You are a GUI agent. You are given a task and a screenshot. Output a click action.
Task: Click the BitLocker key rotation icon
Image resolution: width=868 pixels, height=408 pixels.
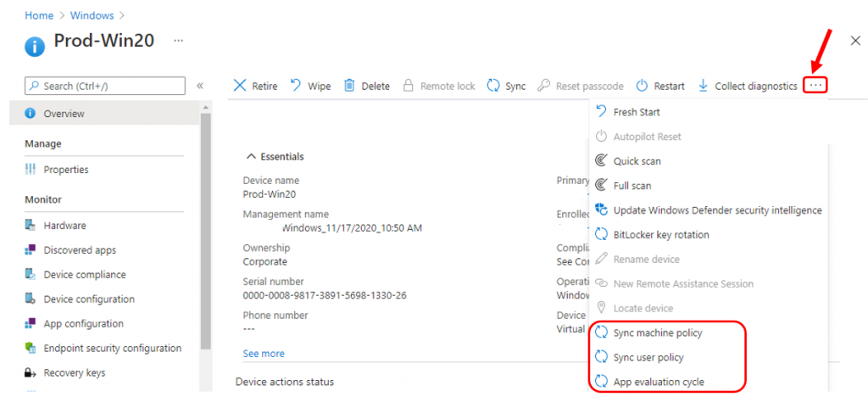click(601, 235)
